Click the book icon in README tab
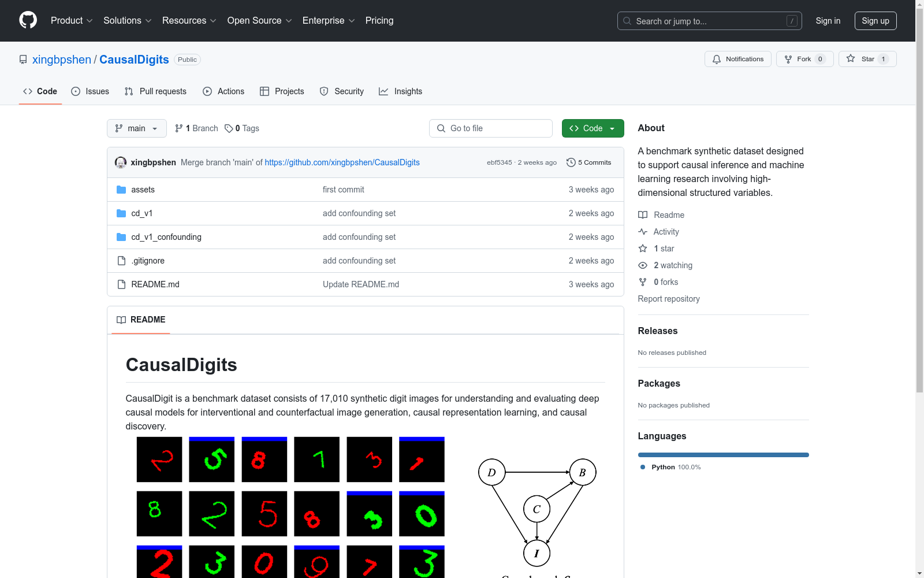 (x=121, y=320)
